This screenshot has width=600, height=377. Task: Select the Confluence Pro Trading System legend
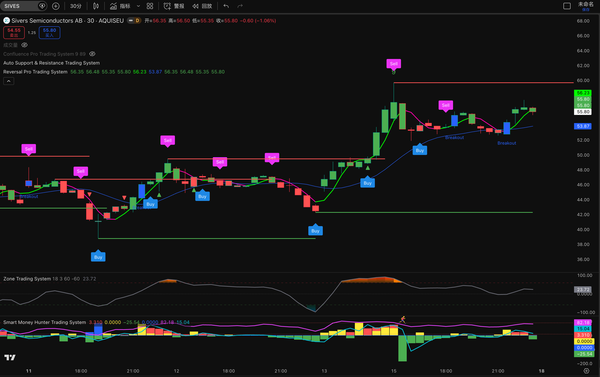[44, 54]
